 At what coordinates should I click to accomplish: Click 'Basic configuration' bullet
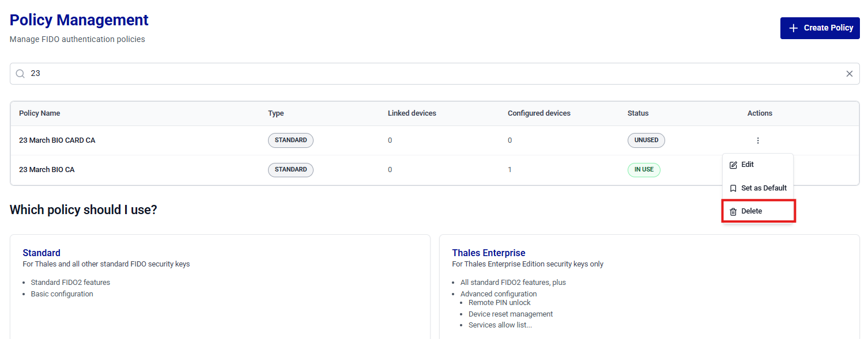62,294
